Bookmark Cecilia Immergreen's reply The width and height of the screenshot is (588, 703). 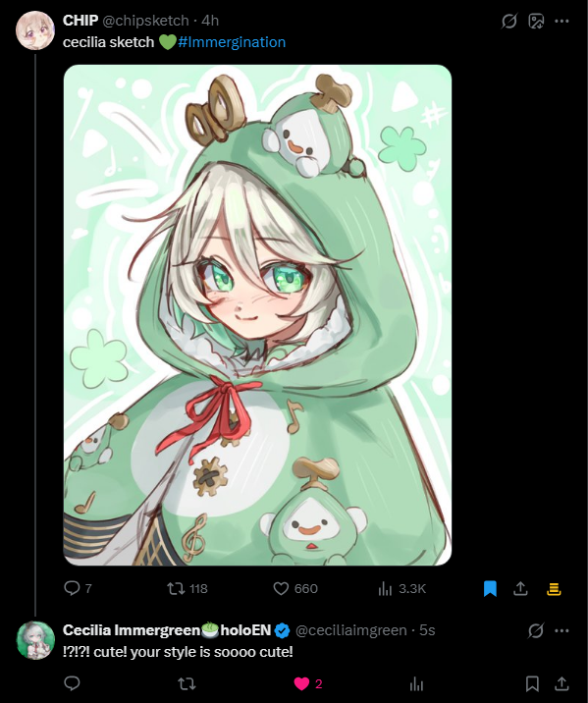pos(532,683)
